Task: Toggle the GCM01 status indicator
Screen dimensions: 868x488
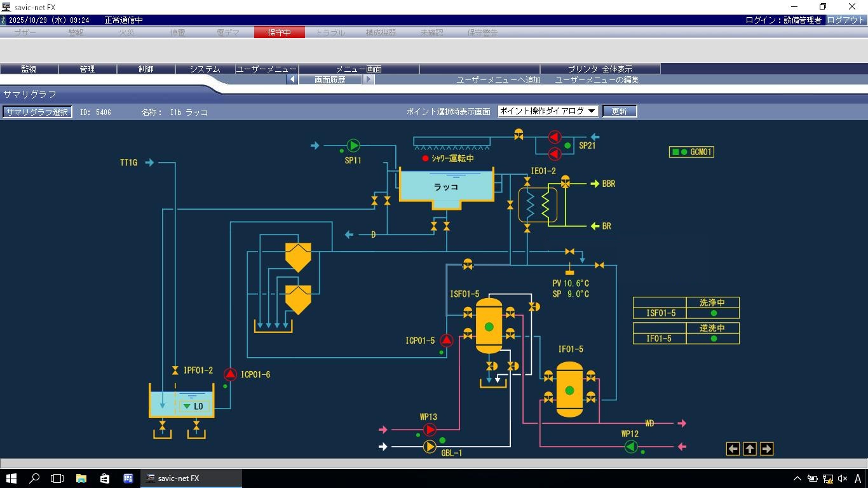Action: coord(691,152)
